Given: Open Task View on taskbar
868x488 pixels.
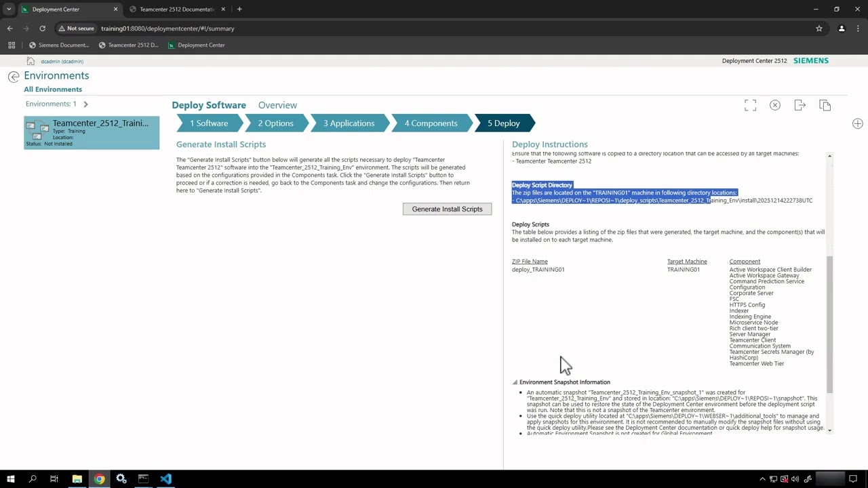Looking at the screenshot, I should pyautogui.click(x=54, y=479).
